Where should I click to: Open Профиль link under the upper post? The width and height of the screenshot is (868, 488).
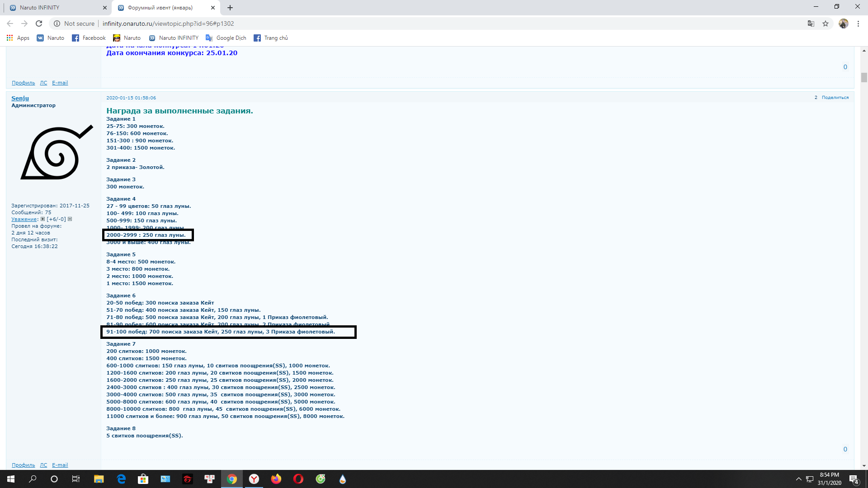pos(23,83)
